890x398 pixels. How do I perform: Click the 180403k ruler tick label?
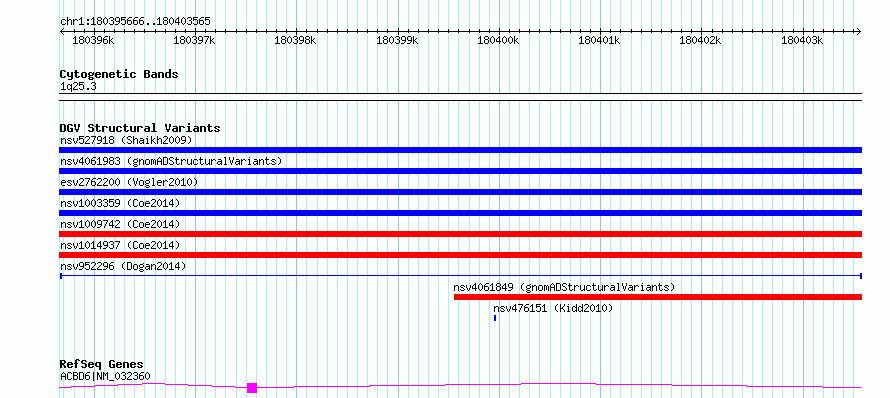(x=802, y=40)
